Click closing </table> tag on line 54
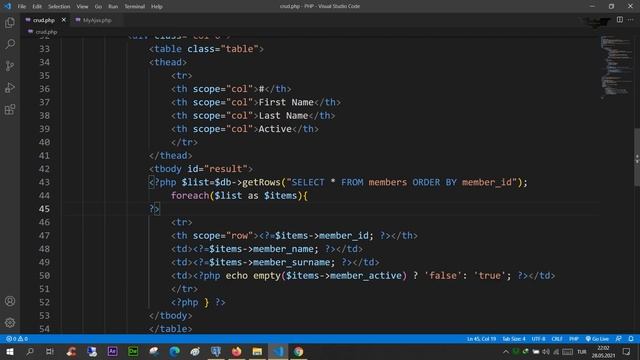 click(x=171, y=329)
